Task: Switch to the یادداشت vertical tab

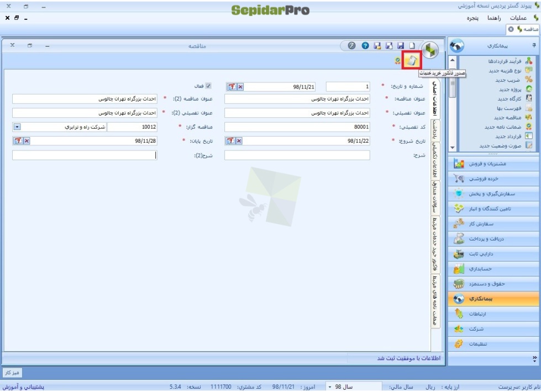Action: pos(435,129)
